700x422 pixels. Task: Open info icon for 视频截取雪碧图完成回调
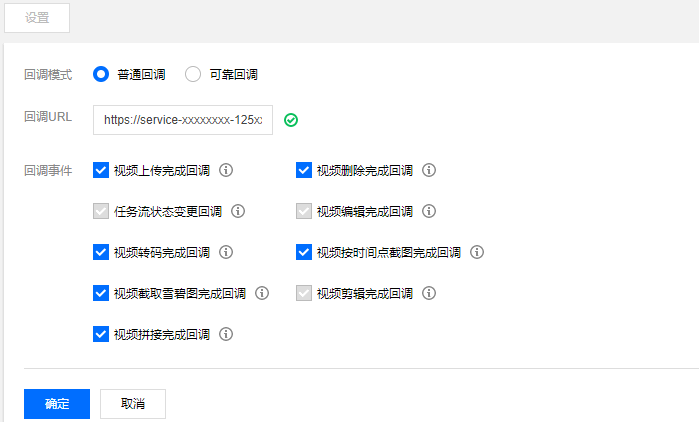pos(262,293)
